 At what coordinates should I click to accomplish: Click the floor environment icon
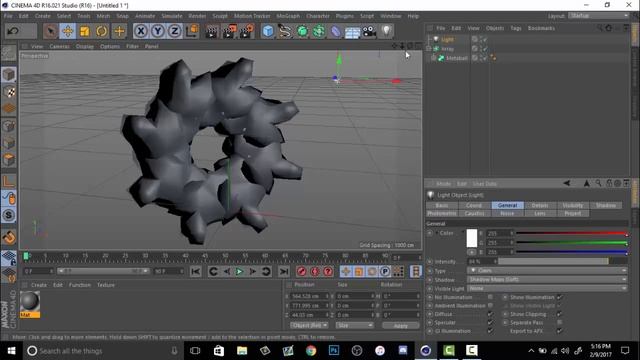point(352,32)
